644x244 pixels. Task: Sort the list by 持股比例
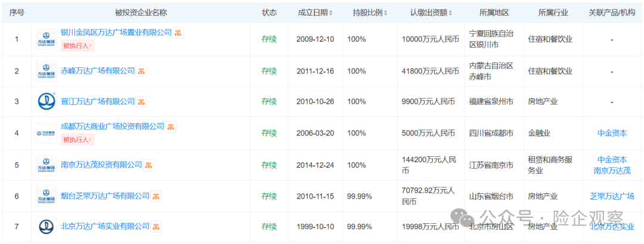[x=369, y=13]
